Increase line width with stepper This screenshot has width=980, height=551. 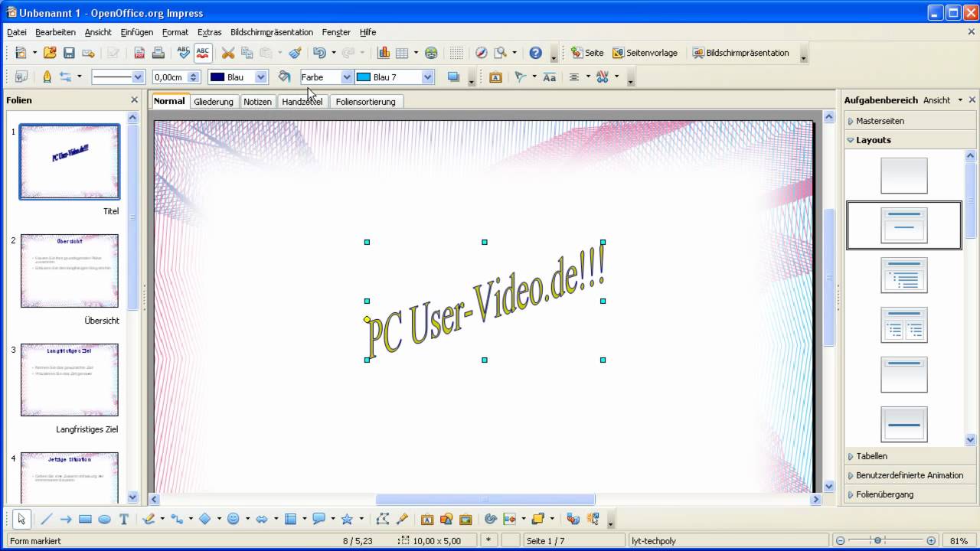(194, 74)
